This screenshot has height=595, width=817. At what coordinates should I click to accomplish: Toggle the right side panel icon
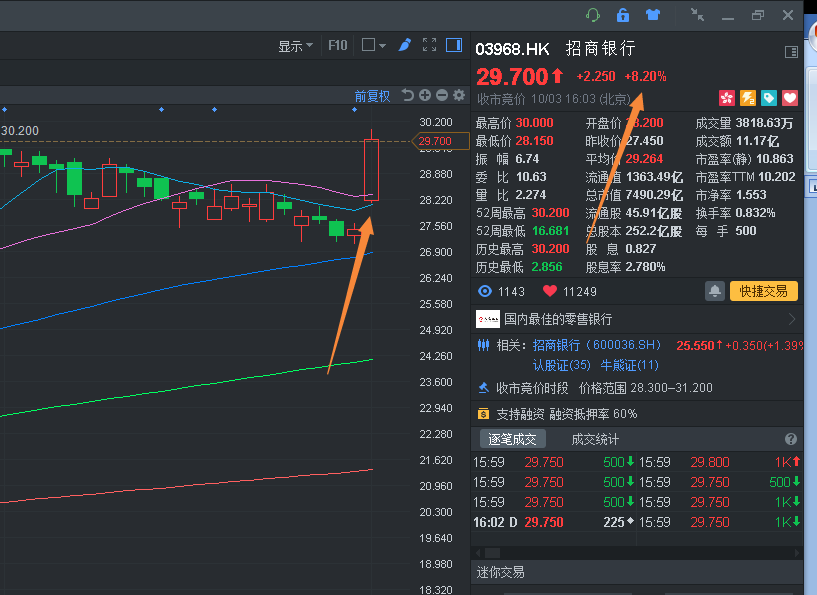click(x=454, y=45)
